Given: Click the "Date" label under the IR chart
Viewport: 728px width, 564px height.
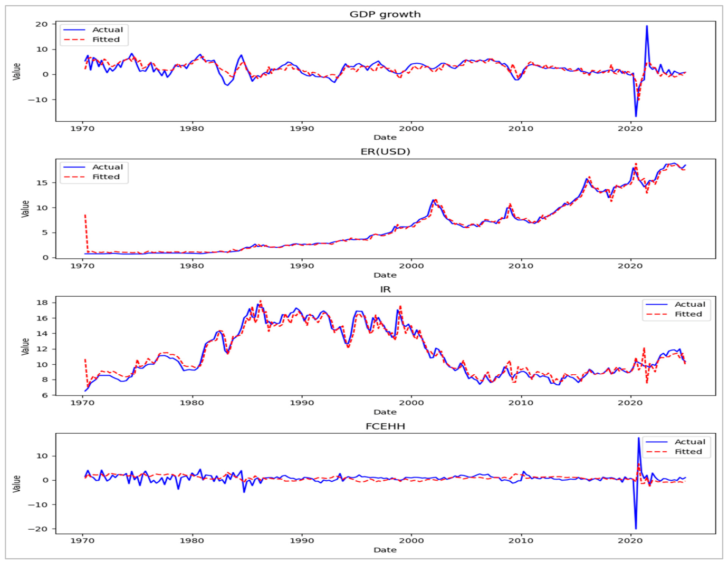Looking at the screenshot, I should (385, 412).
